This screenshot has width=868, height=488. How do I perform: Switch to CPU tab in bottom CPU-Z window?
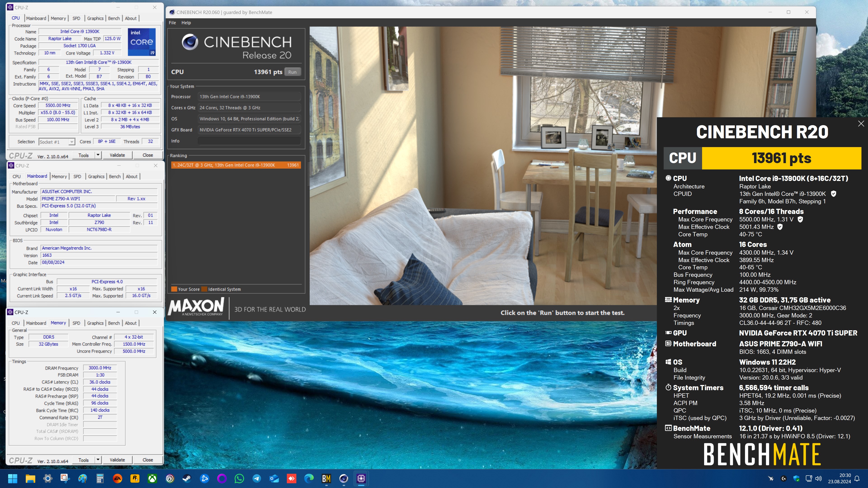[16, 323]
